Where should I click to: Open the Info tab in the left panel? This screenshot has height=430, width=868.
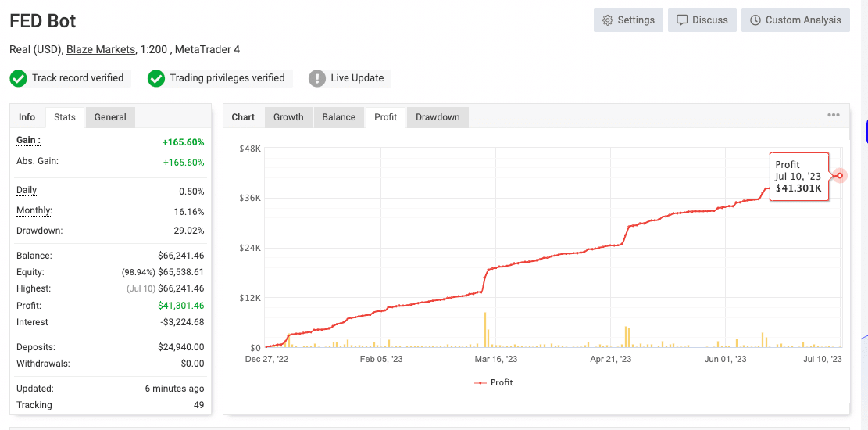tap(27, 117)
